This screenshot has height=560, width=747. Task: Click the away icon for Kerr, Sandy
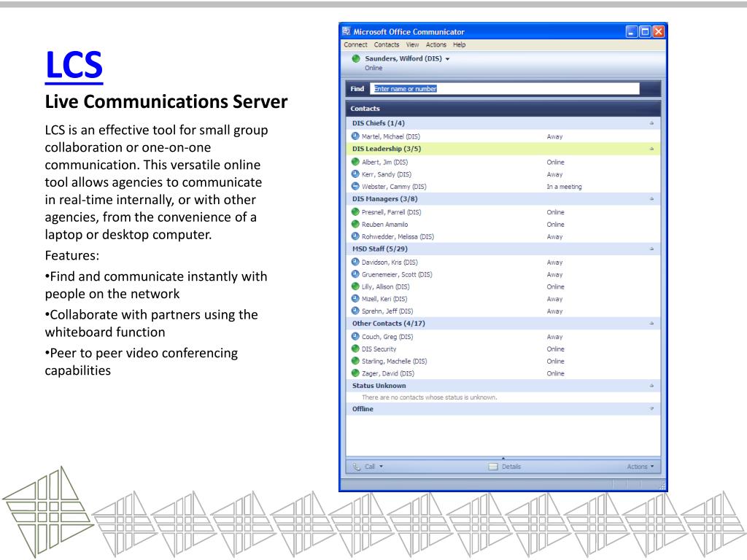355,174
